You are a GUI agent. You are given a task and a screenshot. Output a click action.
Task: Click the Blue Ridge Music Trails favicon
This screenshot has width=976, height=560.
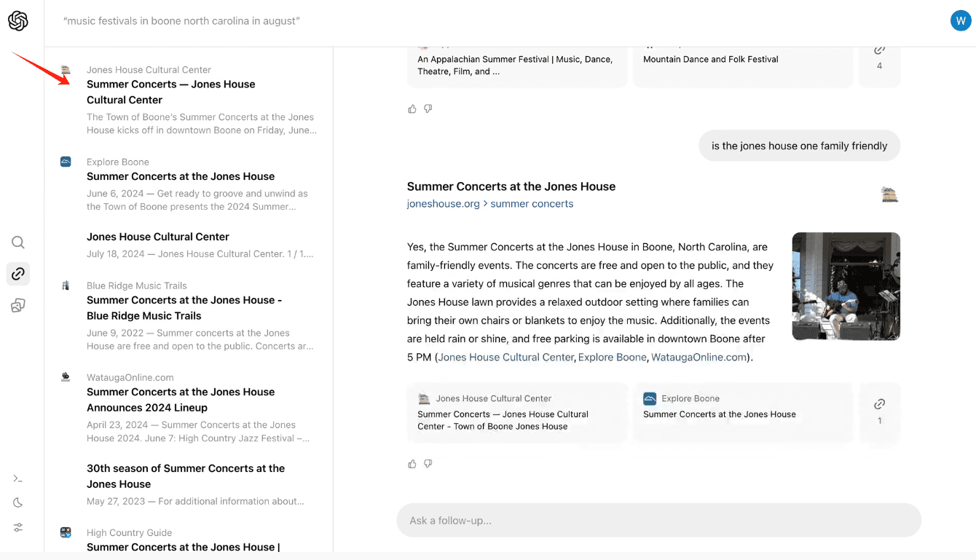click(x=66, y=285)
